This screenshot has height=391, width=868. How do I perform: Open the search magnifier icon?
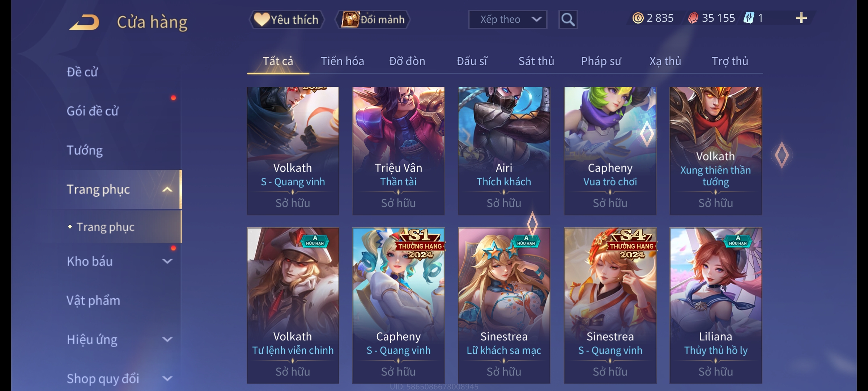(x=568, y=20)
